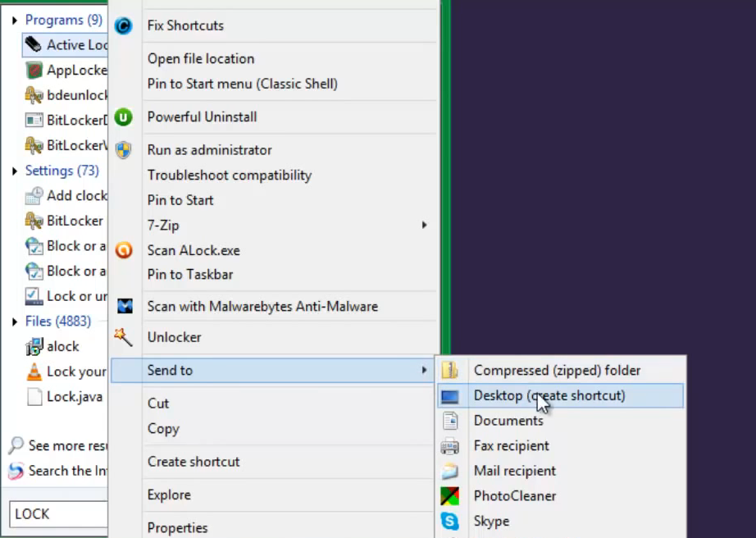This screenshot has width=756, height=538.
Task: Choose Pin to Taskbar
Action: point(190,275)
